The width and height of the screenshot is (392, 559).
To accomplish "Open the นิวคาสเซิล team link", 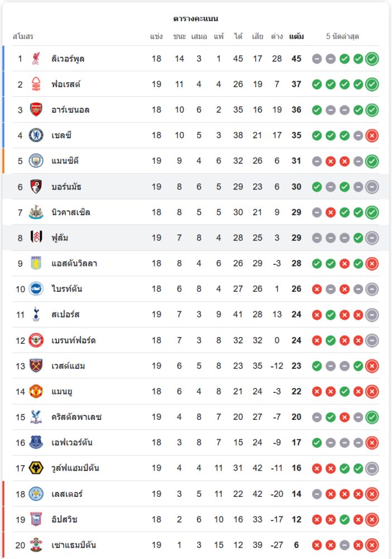I will [70, 212].
